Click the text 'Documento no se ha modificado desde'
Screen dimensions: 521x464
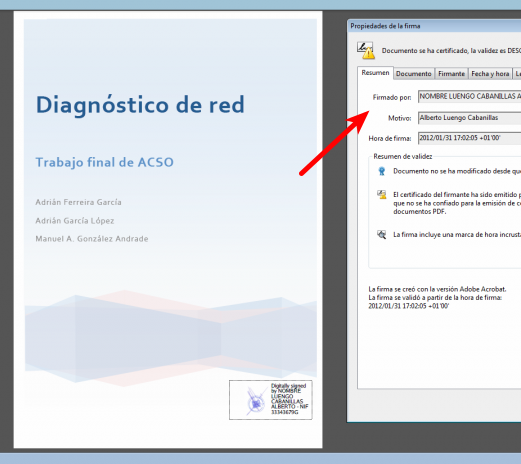point(452,171)
